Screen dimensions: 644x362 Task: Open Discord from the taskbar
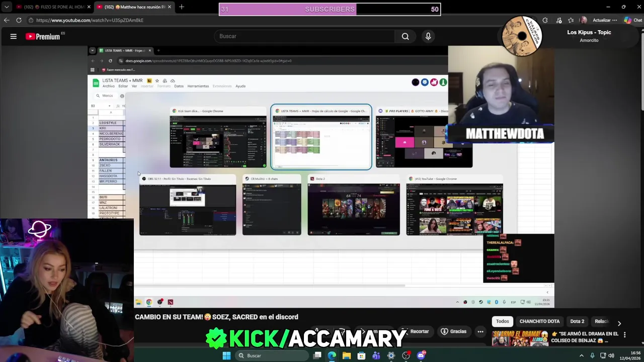coord(421,355)
